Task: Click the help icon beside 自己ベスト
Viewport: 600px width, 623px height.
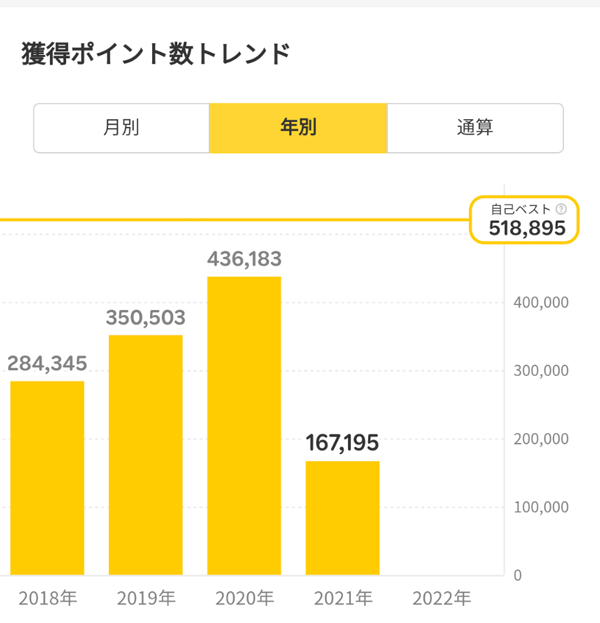Action: pos(561,209)
